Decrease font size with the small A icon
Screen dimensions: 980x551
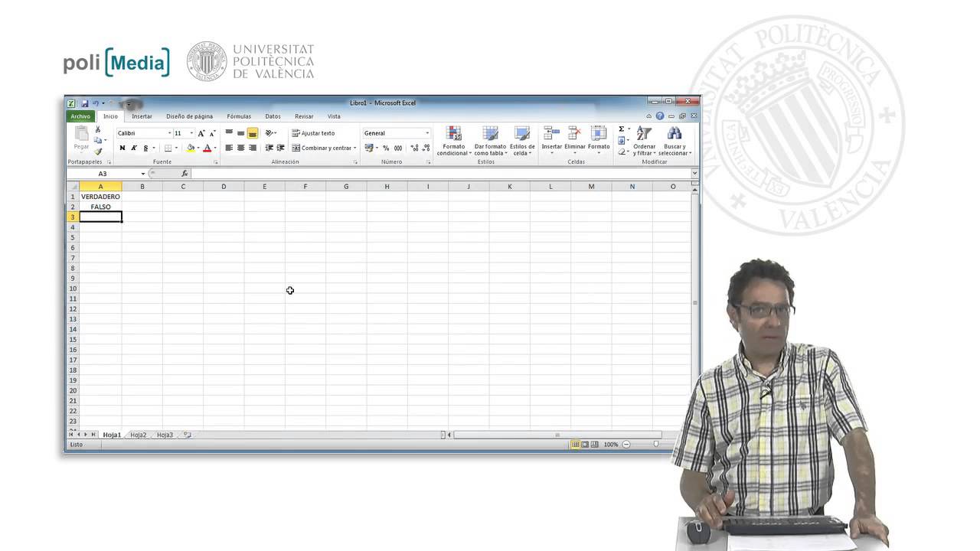pos(212,133)
